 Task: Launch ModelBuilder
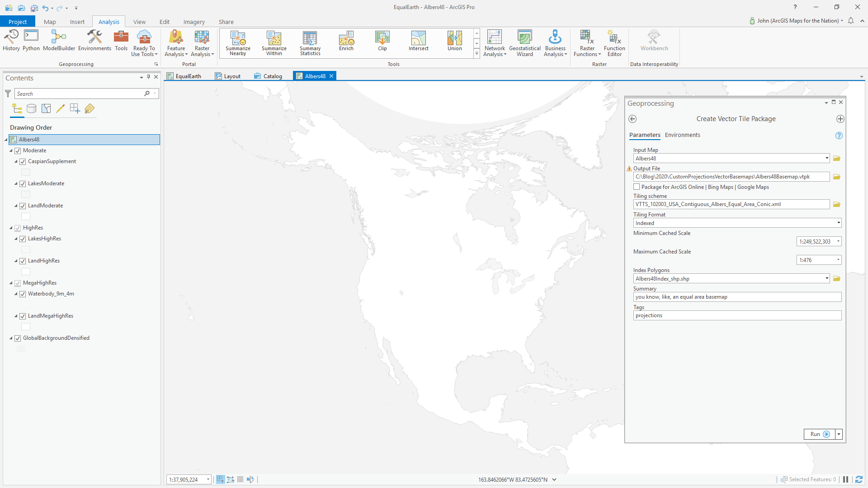pos(59,41)
